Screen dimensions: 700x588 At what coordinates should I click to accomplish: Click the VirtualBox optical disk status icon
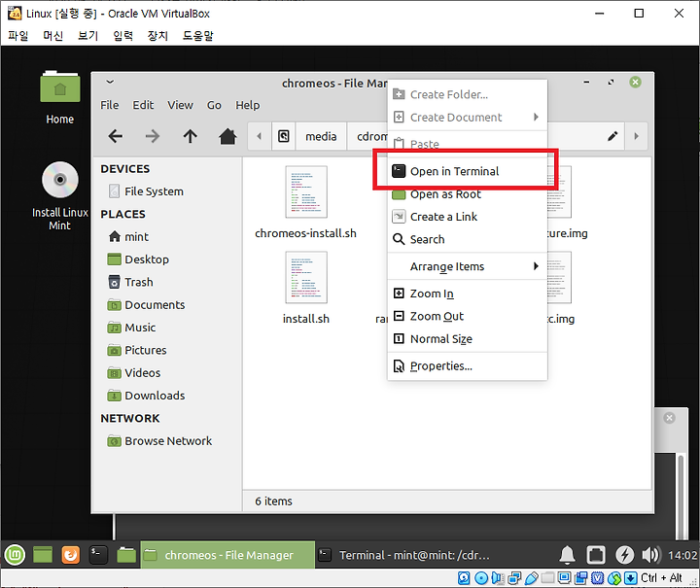(481, 578)
